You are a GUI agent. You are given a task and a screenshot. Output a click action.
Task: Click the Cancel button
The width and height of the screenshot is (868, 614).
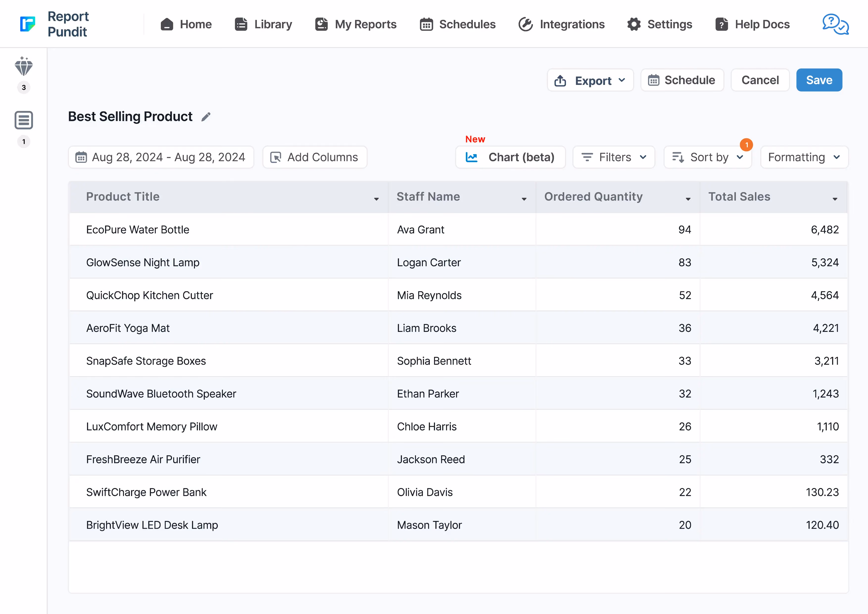click(x=760, y=80)
